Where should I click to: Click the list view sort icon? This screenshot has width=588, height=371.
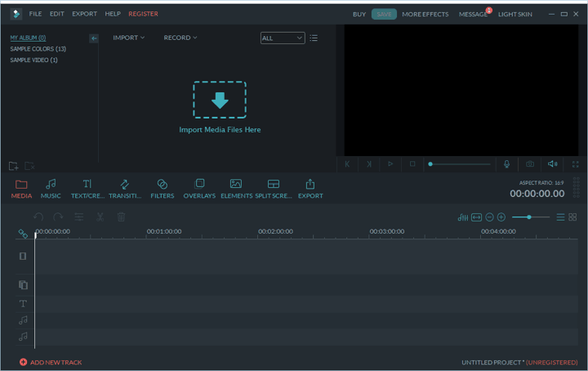[x=314, y=38]
